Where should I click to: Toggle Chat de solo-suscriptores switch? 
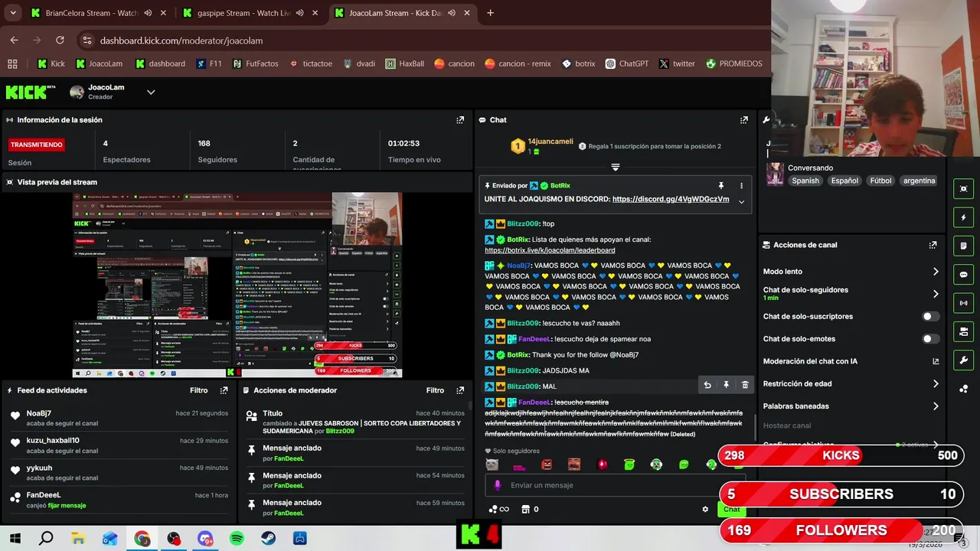pyautogui.click(x=930, y=316)
